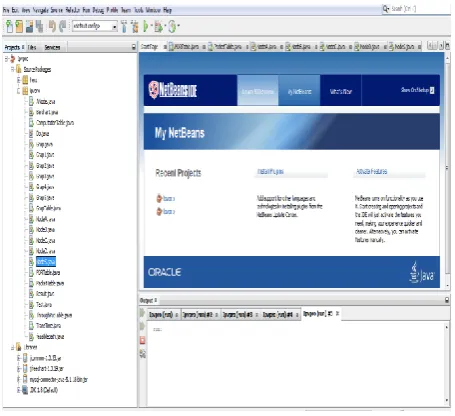Open the Help menu
This screenshot has width=455, height=416.
(167, 10)
